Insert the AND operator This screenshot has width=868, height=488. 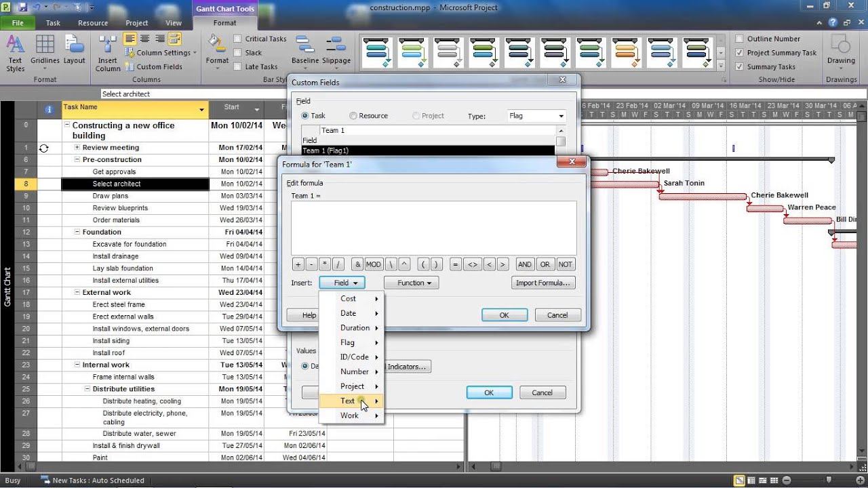click(525, 264)
